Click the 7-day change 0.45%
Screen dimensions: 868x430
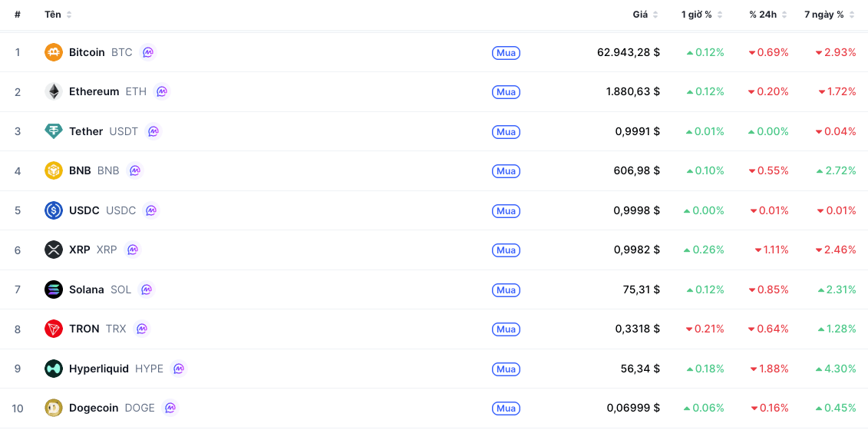835,408
